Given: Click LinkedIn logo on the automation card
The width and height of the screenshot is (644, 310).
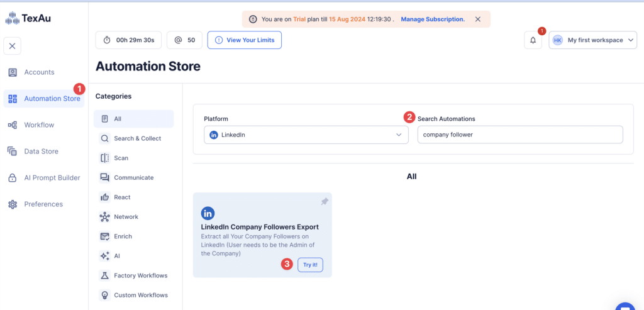Looking at the screenshot, I should [208, 214].
